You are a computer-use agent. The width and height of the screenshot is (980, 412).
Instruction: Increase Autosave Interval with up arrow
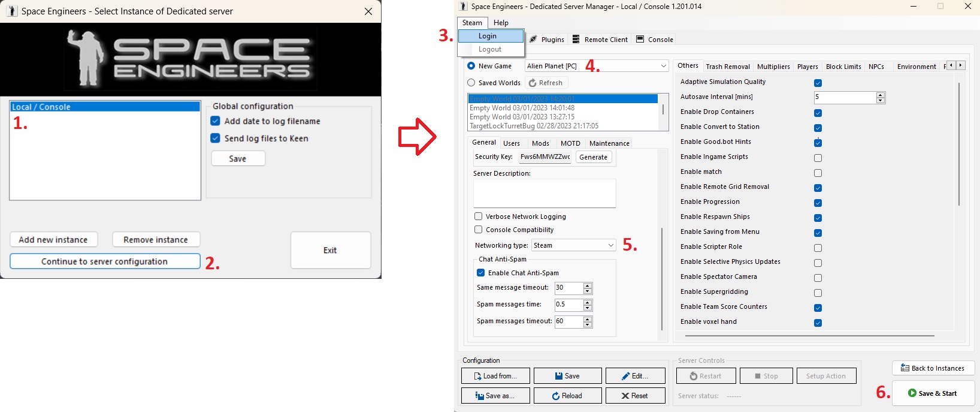pos(880,95)
